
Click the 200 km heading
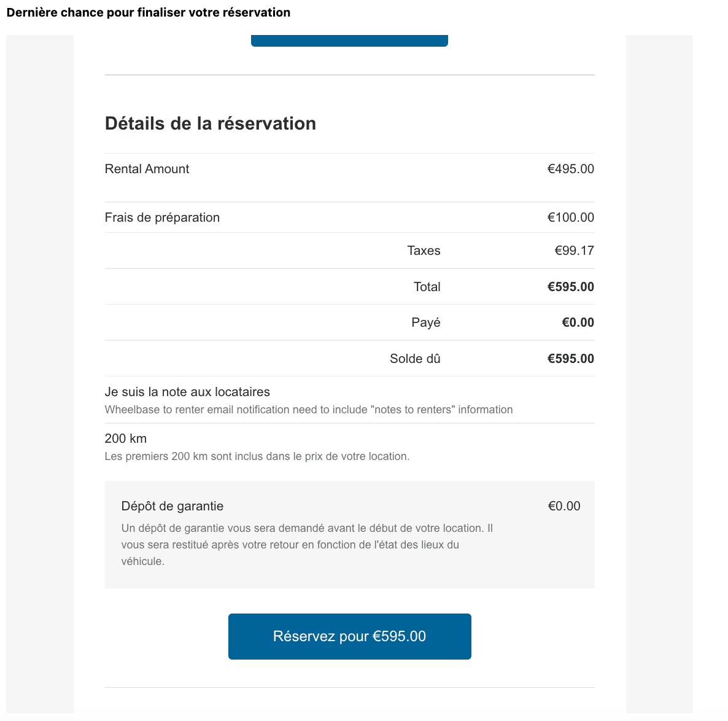tap(126, 438)
